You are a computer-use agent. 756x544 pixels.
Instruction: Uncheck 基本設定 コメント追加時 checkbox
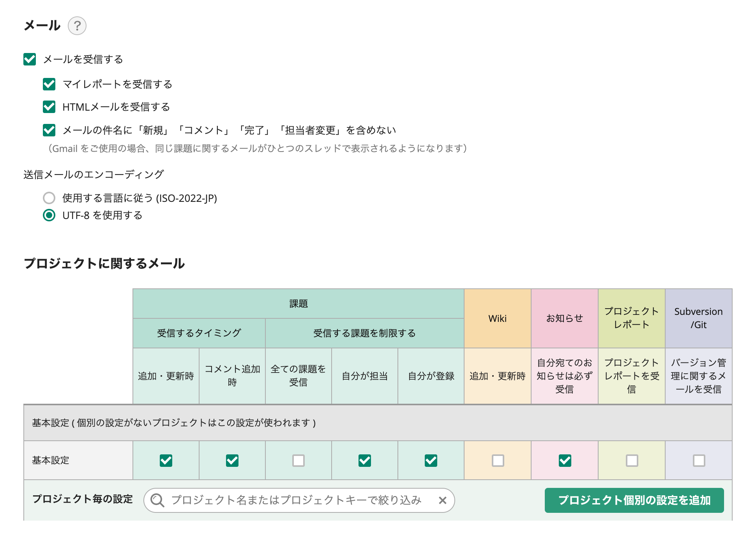232,461
